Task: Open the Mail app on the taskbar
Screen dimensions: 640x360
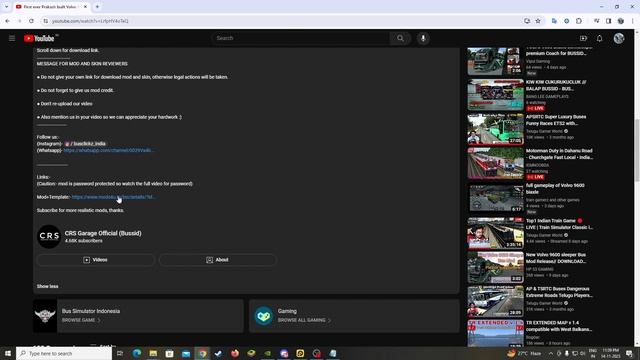Action: [x=186, y=353]
